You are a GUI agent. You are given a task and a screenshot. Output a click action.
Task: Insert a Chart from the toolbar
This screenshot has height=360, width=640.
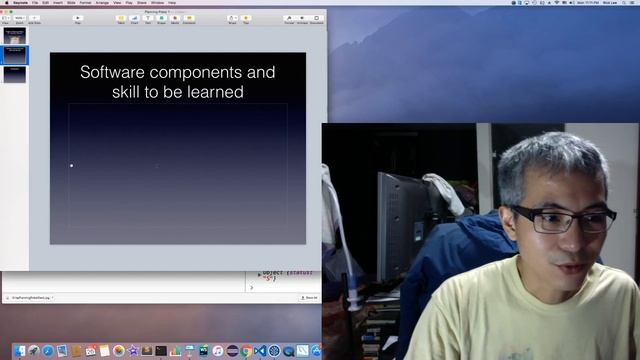click(134, 19)
